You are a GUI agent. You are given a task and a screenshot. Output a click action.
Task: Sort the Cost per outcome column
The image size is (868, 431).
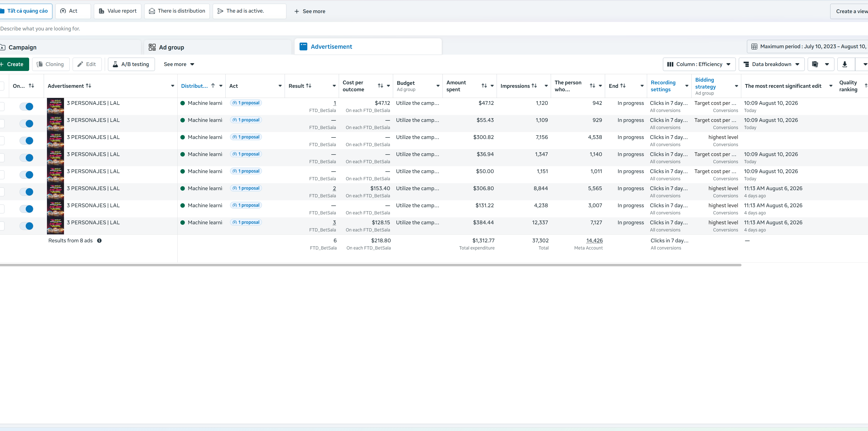click(381, 86)
